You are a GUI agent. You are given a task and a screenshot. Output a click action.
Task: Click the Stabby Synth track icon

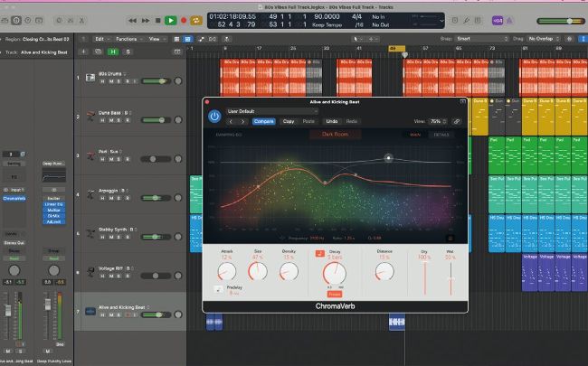click(x=90, y=233)
